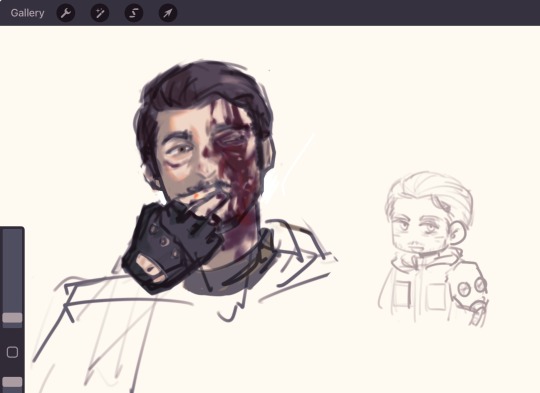Screen dimensions: 540x393
Task: Adjust the brush size slider handle
Action: (12, 318)
